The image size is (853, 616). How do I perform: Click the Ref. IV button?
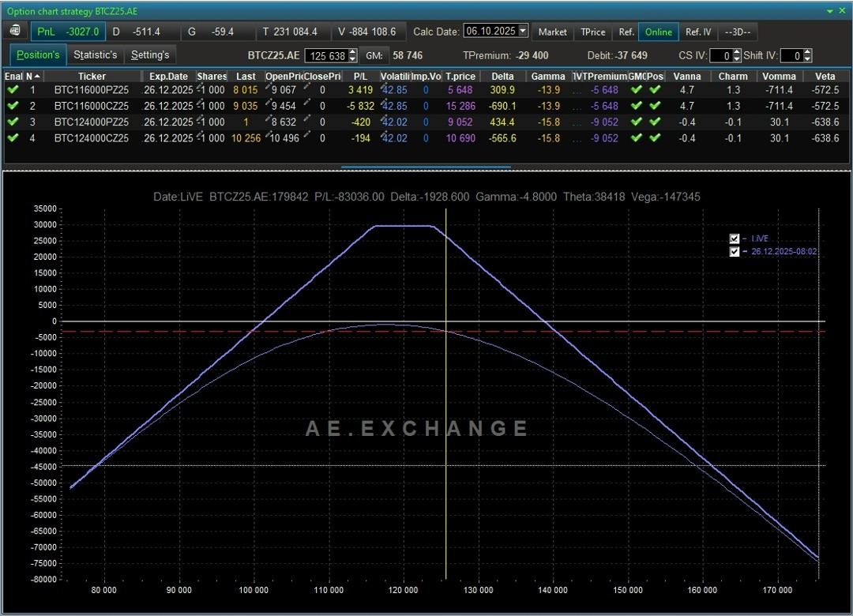click(x=698, y=32)
